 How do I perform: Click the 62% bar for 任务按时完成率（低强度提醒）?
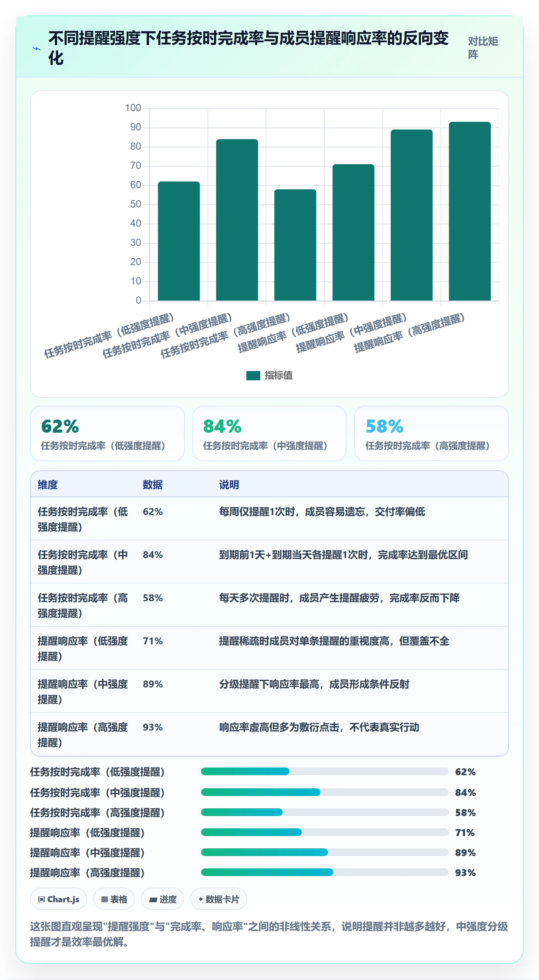pyautogui.click(x=179, y=241)
